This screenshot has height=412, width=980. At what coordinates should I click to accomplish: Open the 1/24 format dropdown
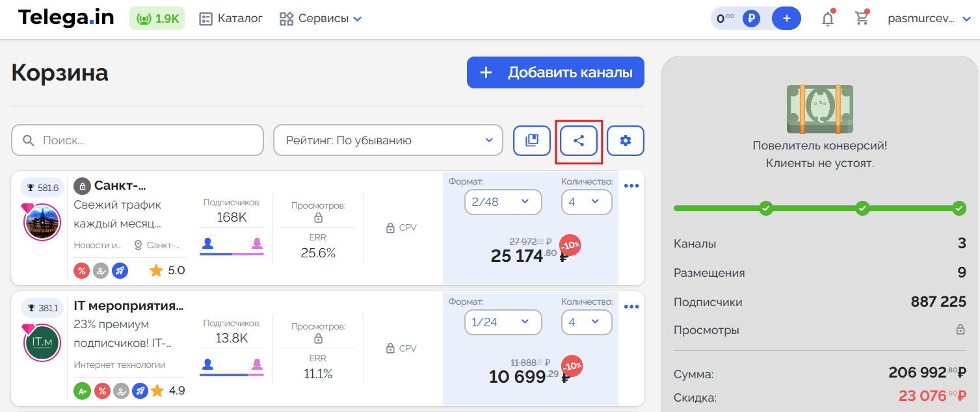[503, 322]
